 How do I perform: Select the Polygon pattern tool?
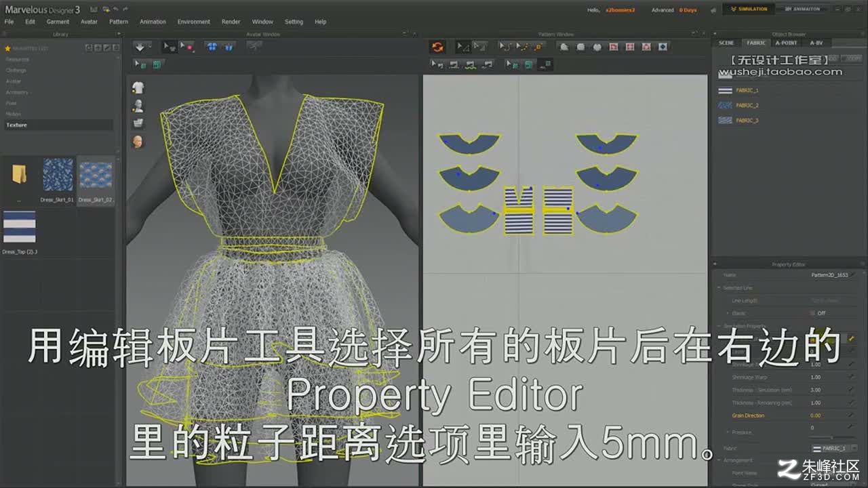pos(564,47)
